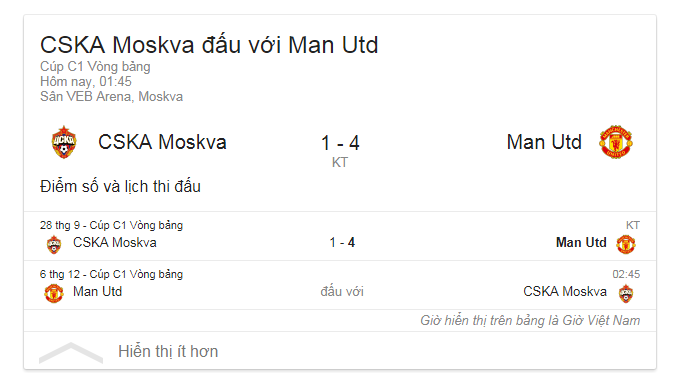Click the small Man Utd crest in 28 thg 9 row

click(626, 244)
